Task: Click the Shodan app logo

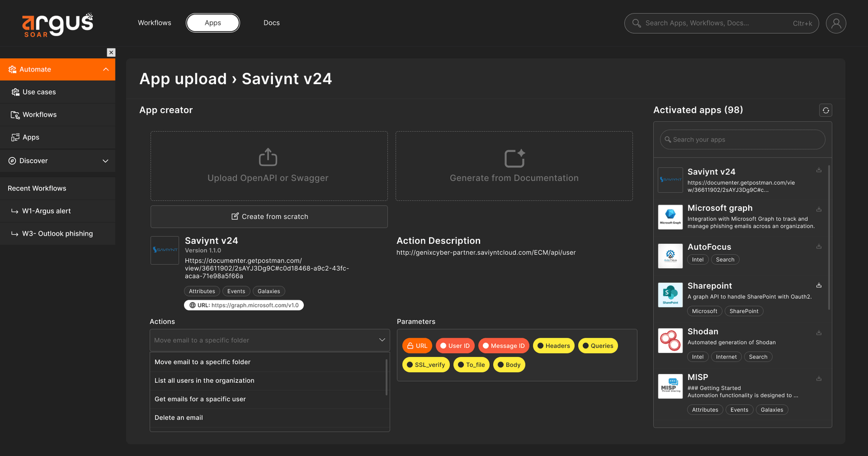Action: (x=671, y=340)
